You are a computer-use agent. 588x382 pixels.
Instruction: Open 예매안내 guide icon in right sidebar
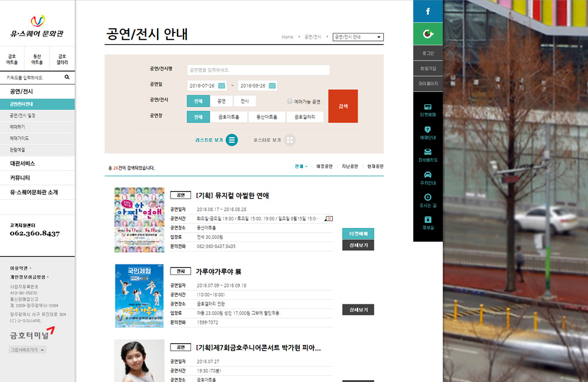click(428, 133)
